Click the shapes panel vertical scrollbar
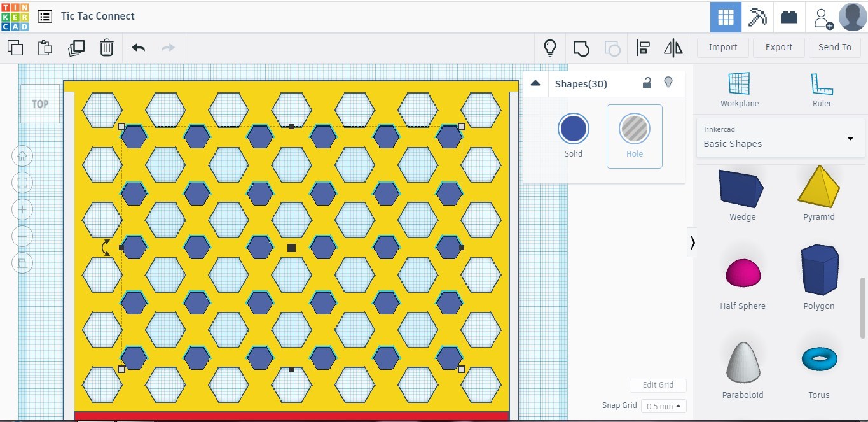 (863, 307)
